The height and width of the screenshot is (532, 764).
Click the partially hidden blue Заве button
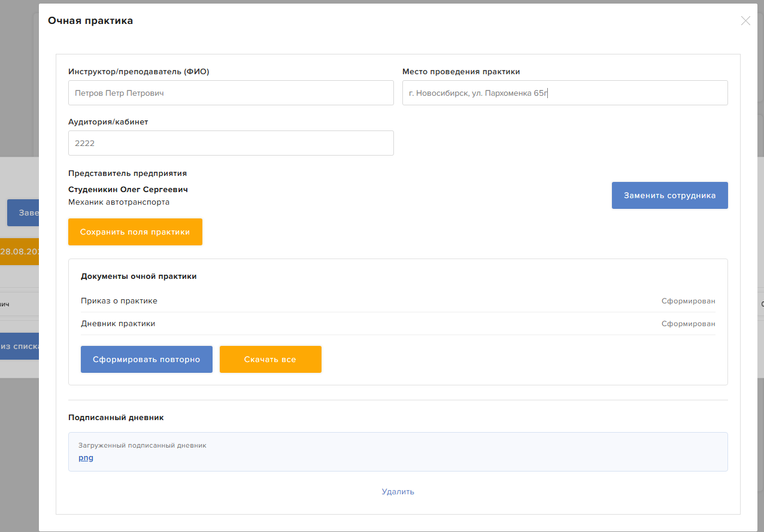point(23,213)
